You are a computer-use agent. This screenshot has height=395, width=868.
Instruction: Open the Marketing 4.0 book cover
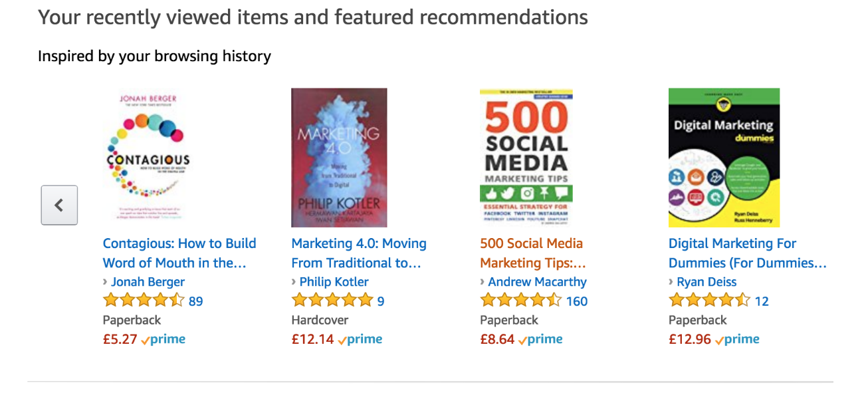point(339,158)
